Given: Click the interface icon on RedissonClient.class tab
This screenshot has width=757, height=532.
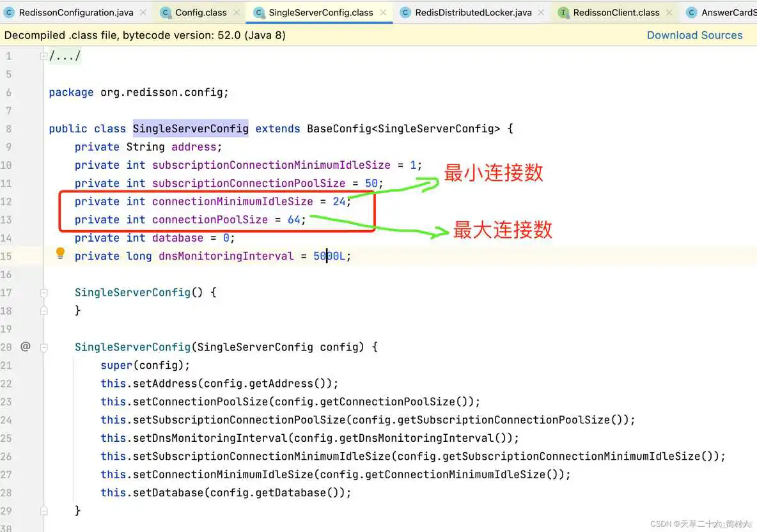Looking at the screenshot, I should tap(563, 12).
